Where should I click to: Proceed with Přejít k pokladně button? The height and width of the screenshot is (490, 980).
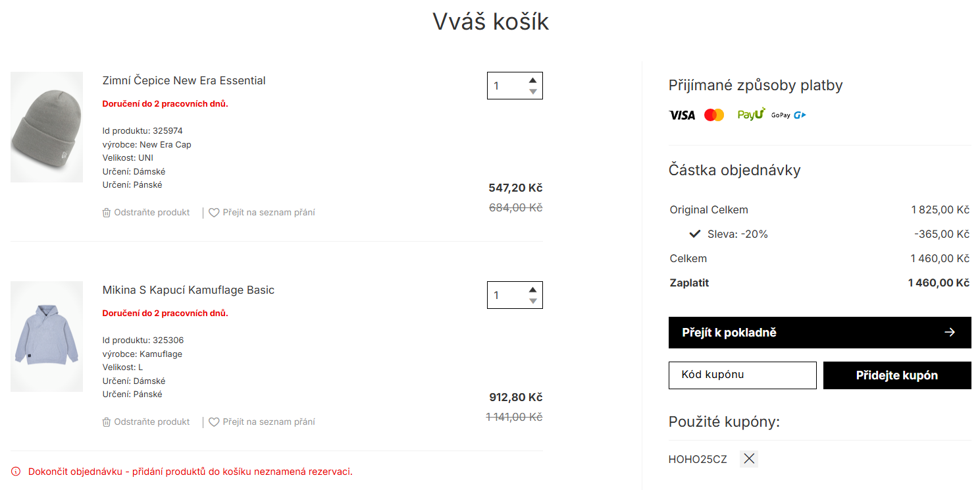790,333
